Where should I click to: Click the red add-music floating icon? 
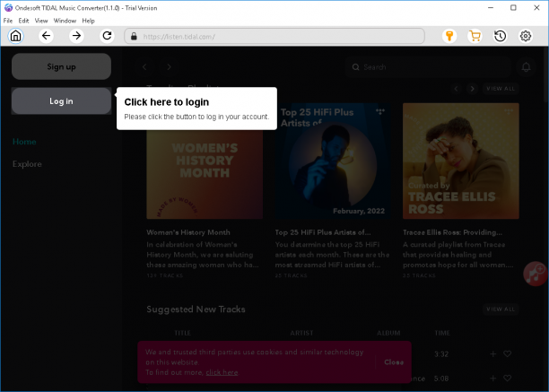[x=535, y=274]
